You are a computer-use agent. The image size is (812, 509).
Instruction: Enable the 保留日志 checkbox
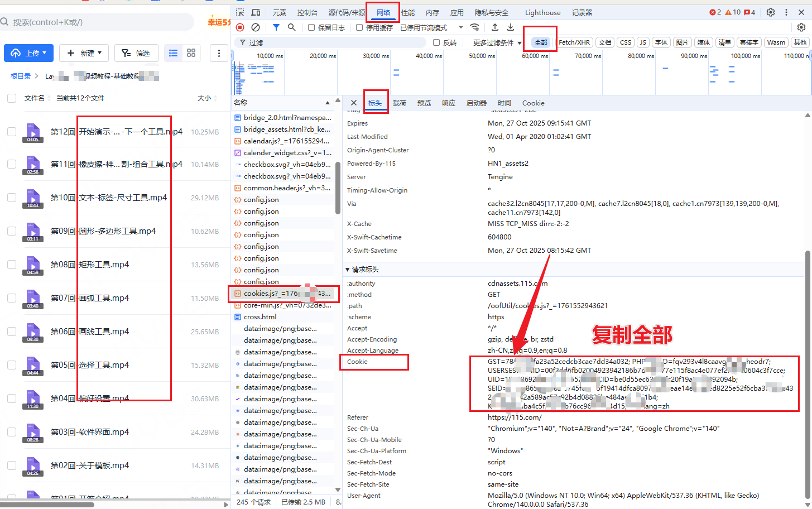click(312, 27)
